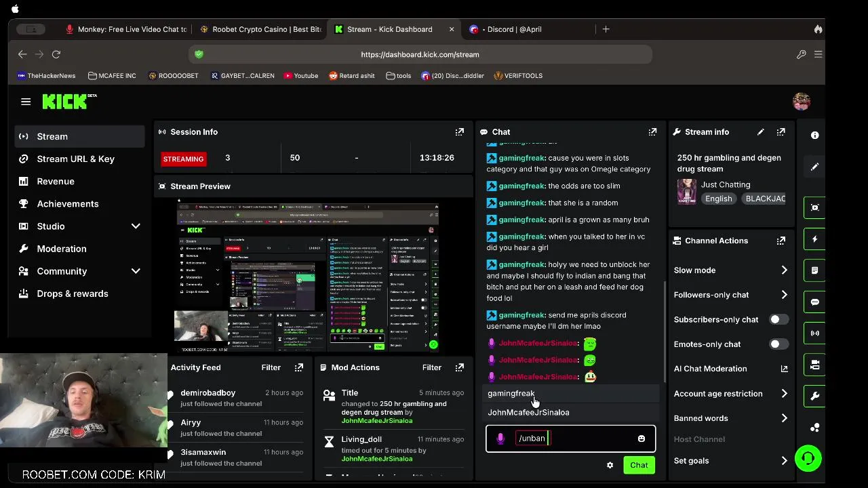The height and width of the screenshot is (488, 868).
Task: Toggle document widget in right rail
Action: [x=815, y=270]
